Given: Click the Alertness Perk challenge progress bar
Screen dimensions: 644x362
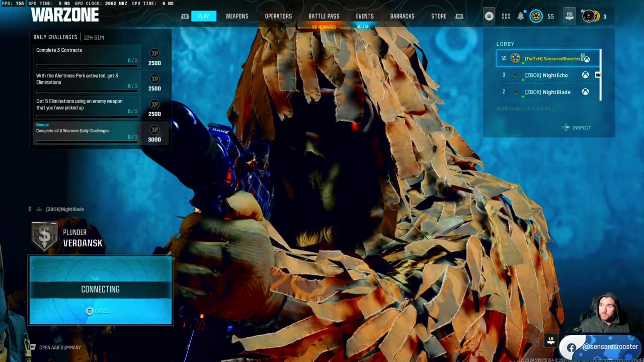Looking at the screenshot, I should [87, 91].
